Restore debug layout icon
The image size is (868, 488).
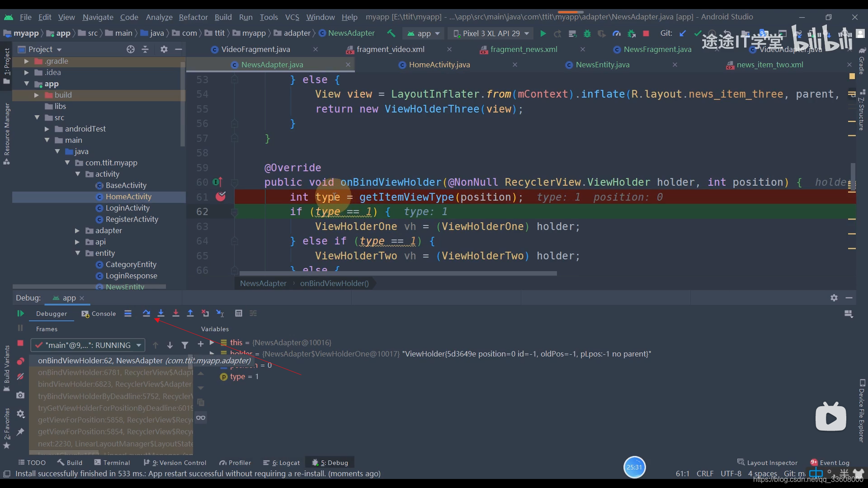tap(849, 314)
